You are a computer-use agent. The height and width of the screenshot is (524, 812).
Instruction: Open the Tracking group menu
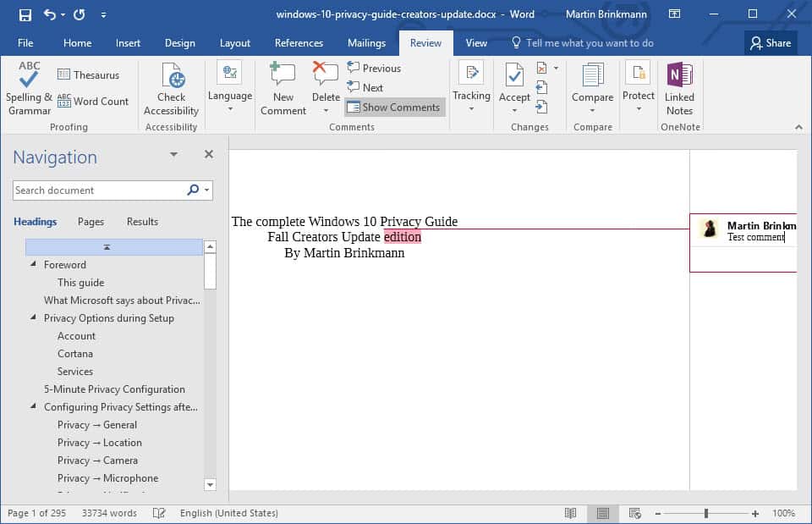point(471,87)
